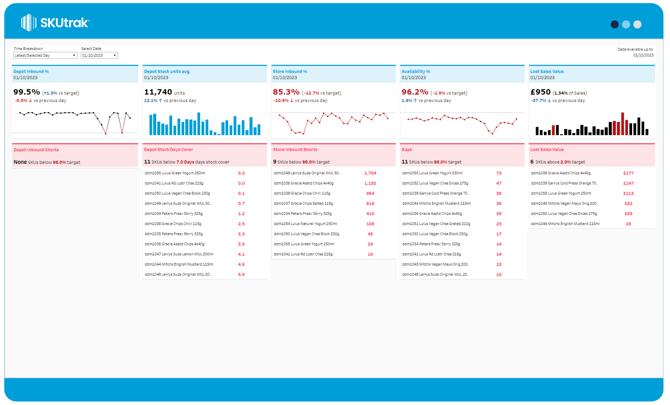This screenshot has width=670, height=405.
Task: Click the Depot Stock units blue bar chart
Action: point(204,124)
